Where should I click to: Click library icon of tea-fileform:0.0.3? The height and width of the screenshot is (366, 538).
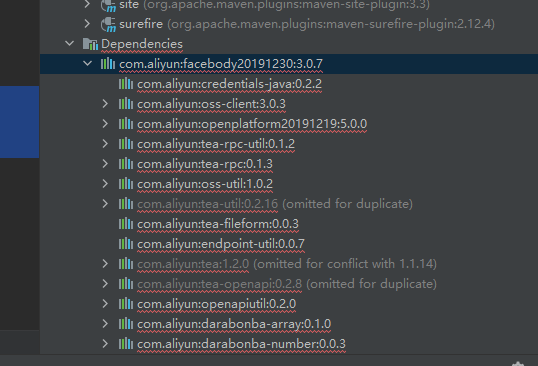click(126, 224)
